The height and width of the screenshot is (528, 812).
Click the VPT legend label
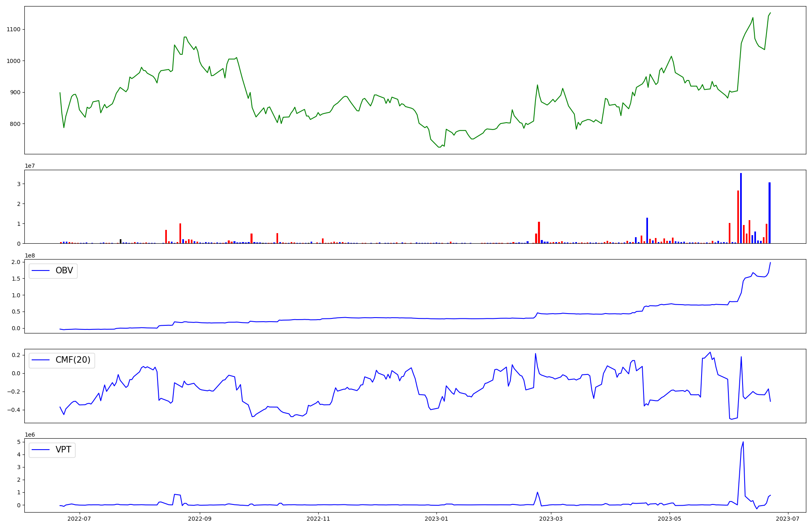[63, 450]
